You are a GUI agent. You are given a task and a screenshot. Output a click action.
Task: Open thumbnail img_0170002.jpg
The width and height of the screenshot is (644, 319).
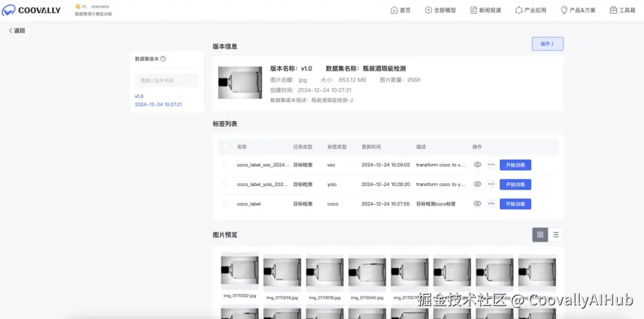pyautogui.click(x=240, y=271)
